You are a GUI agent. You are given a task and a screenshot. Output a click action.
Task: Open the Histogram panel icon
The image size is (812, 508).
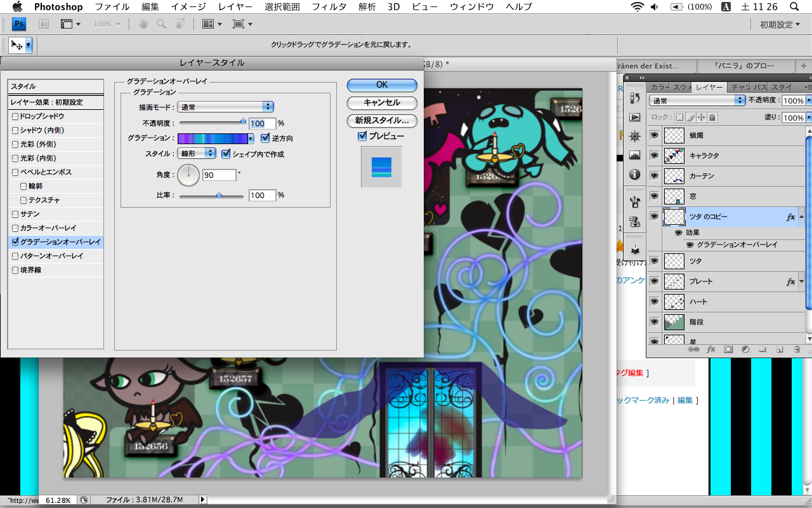[x=634, y=156]
